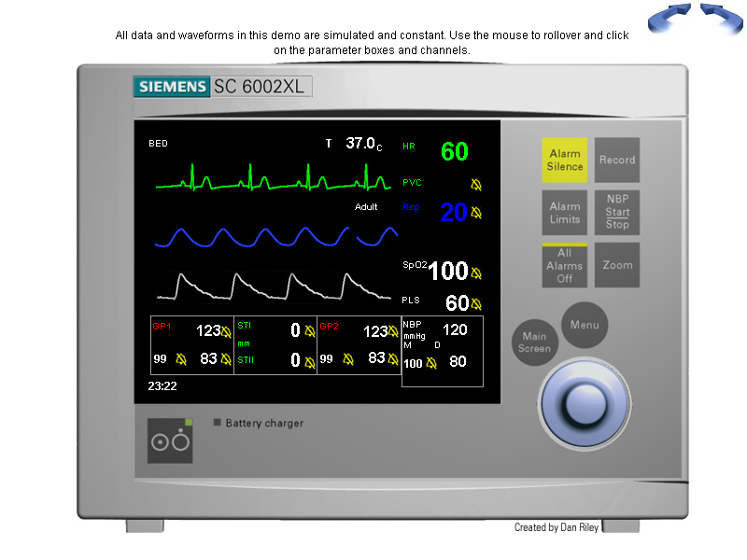Viewport: 747px width, 560px height.
Task: Open the Menu round button
Action: coord(585,325)
